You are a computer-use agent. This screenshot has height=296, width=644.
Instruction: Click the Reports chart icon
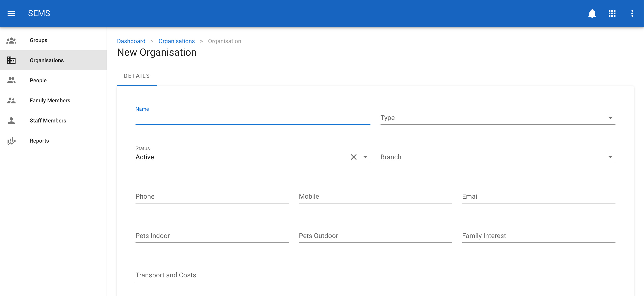click(x=11, y=141)
